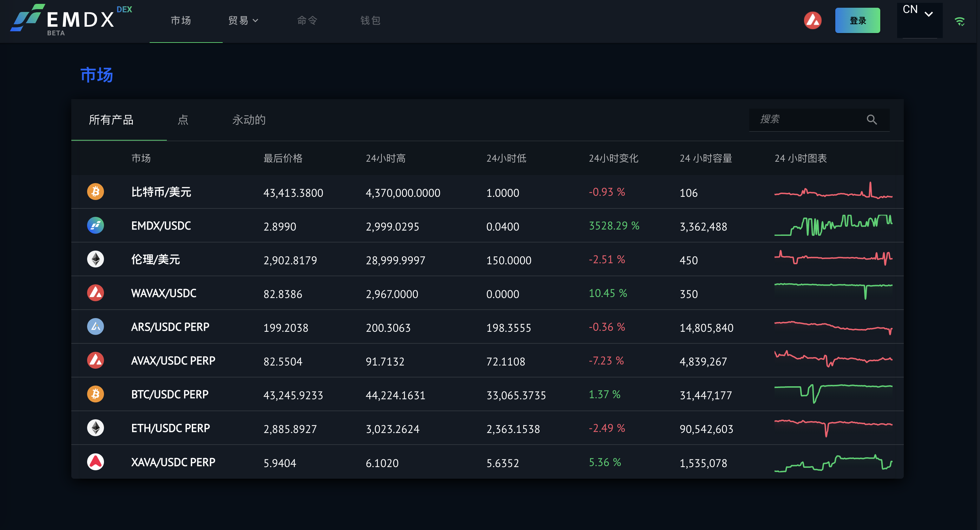Switch to the 点 tab
980x530 pixels.
[x=183, y=120]
